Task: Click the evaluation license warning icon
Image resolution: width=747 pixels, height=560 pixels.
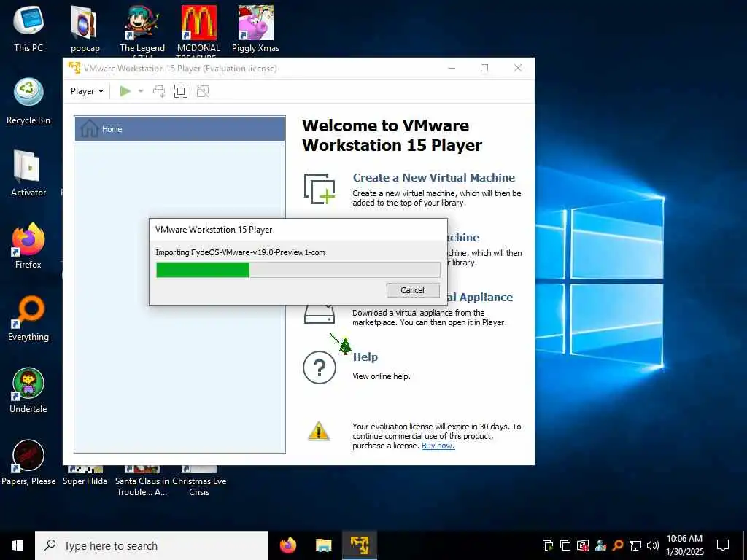Action: tap(319, 432)
